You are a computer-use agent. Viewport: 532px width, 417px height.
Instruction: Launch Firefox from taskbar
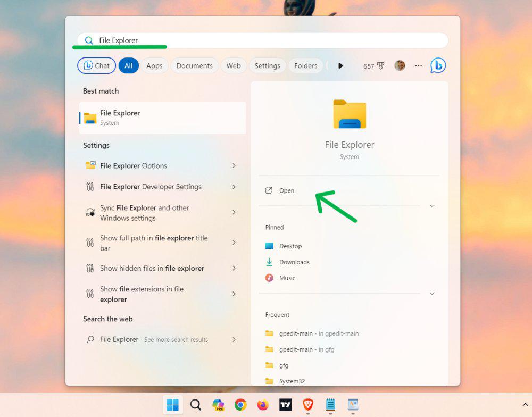pos(263,404)
